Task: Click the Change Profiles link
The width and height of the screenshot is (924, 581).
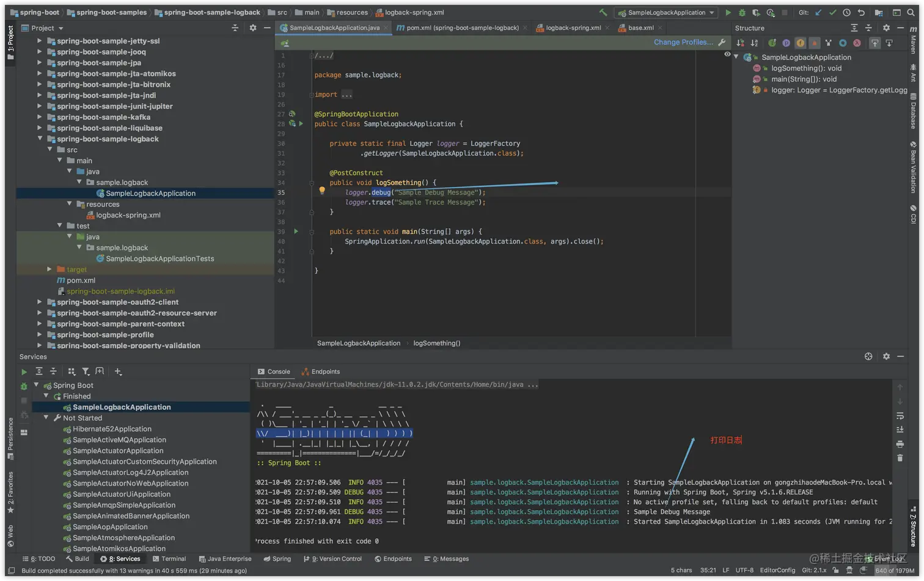Action: [683, 42]
